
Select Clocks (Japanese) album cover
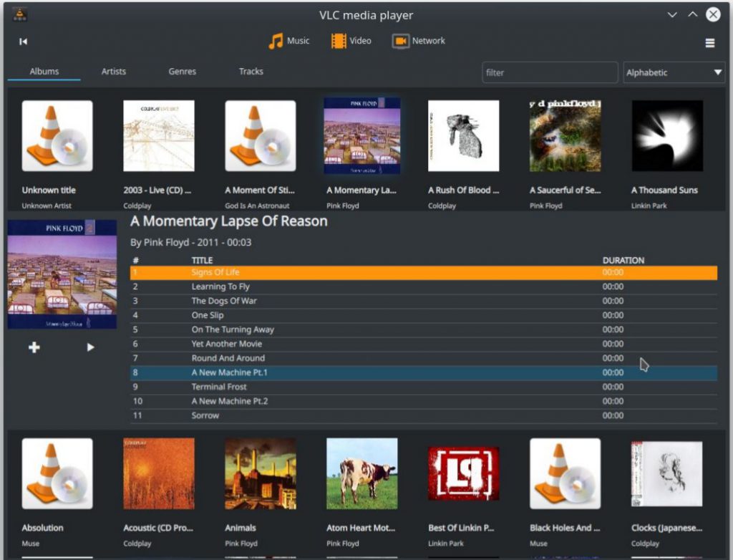tap(667, 473)
